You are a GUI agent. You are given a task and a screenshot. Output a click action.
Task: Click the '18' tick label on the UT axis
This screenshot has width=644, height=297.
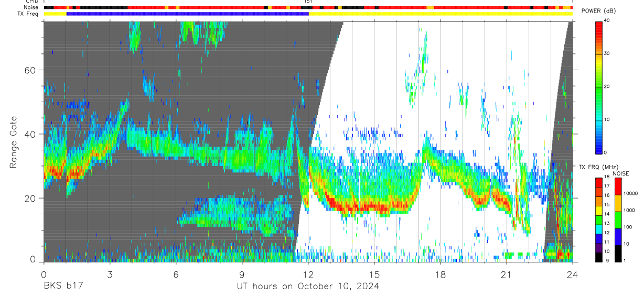[440, 275]
